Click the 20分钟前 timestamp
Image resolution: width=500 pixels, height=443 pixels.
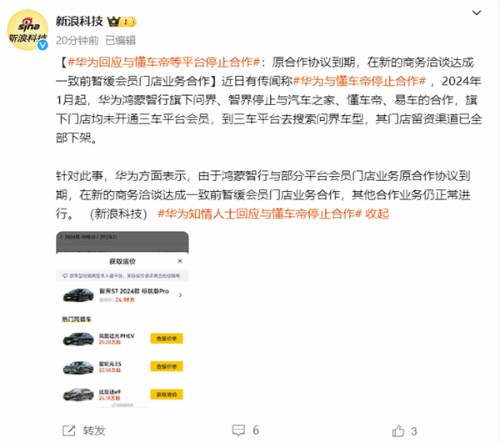pyautogui.click(x=77, y=40)
